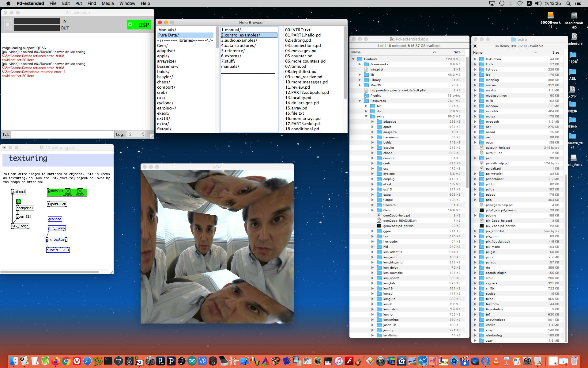Open the Macintosh HD desktop drive icon

point(574,17)
